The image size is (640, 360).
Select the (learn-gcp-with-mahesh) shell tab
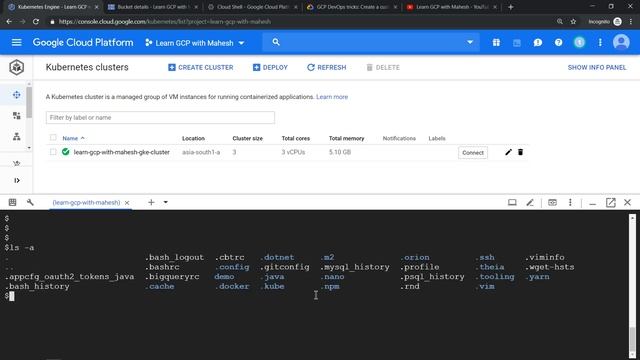[86, 202]
